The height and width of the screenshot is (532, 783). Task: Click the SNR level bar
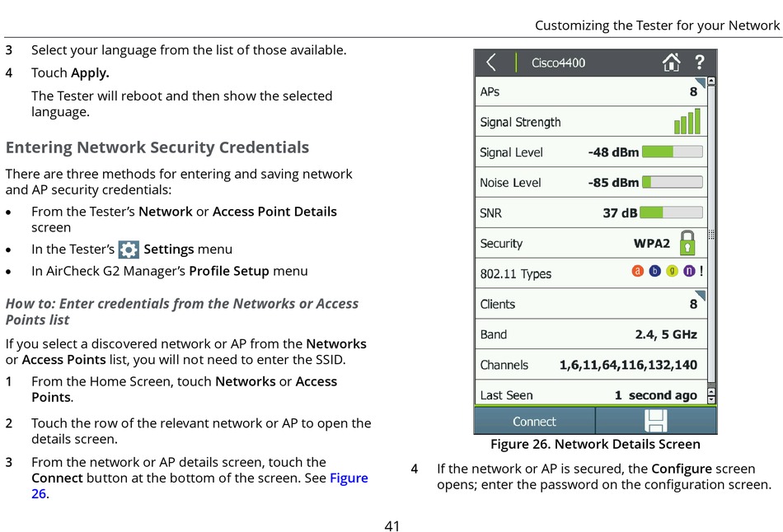pyautogui.click(x=672, y=212)
